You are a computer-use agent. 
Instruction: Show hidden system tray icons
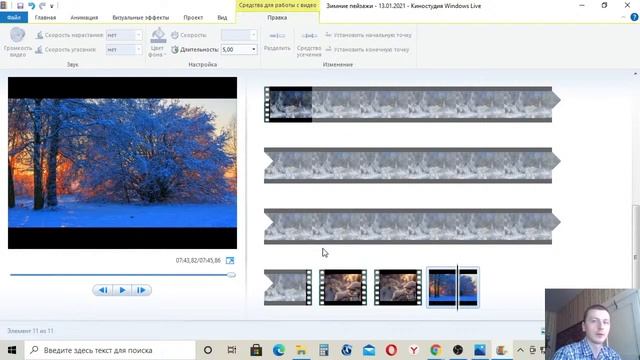tap(520, 350)
